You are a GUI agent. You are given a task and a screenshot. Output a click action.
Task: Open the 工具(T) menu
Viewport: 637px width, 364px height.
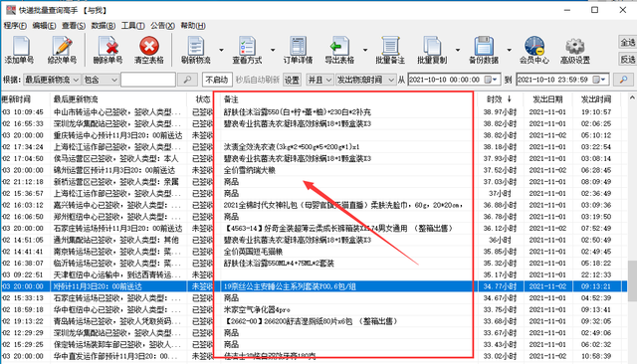tap(132, 26)
